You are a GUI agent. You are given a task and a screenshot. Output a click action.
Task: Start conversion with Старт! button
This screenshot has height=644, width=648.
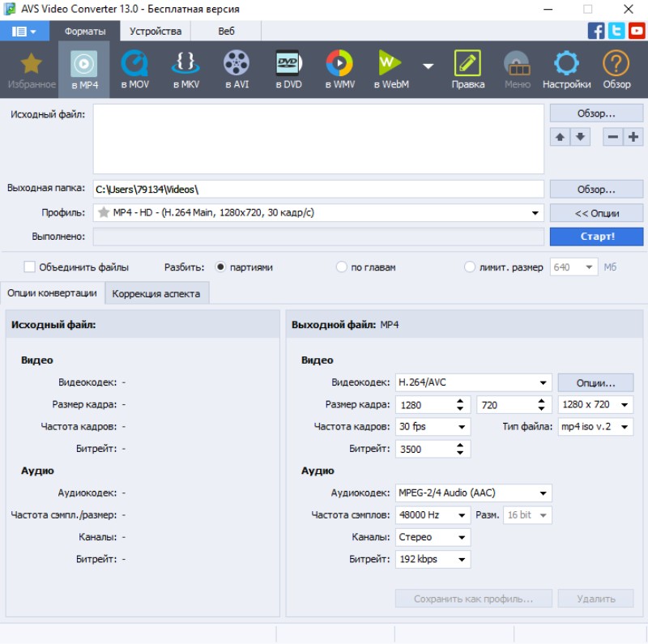coord(596,237)
